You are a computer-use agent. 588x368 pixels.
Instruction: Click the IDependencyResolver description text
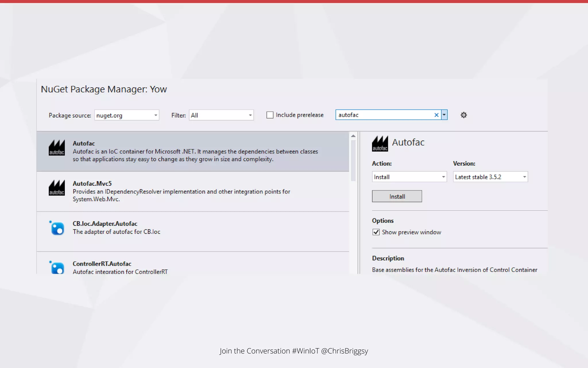click(x=181, y=195)
